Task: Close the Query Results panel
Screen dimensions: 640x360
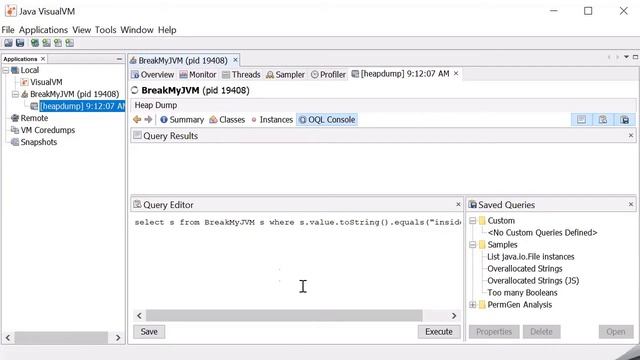Action: tap(631, 135)
